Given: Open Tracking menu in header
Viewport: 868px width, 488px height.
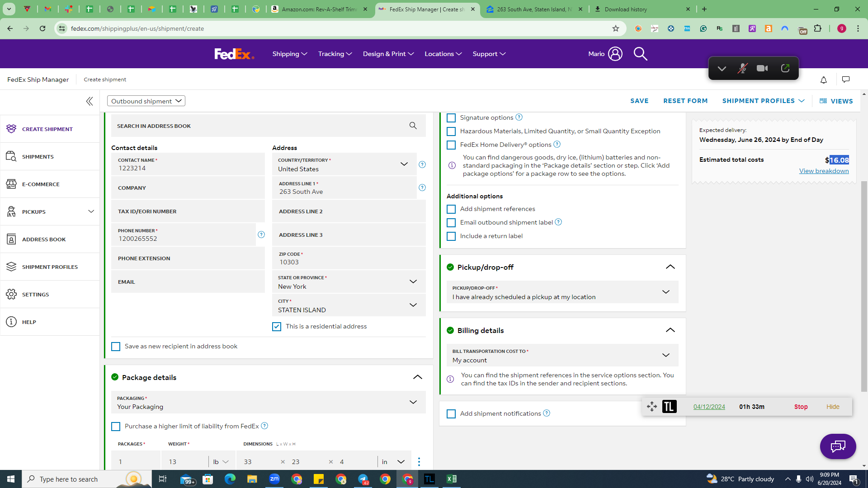Looking at the screenshot, I should (x=335, y=54).
